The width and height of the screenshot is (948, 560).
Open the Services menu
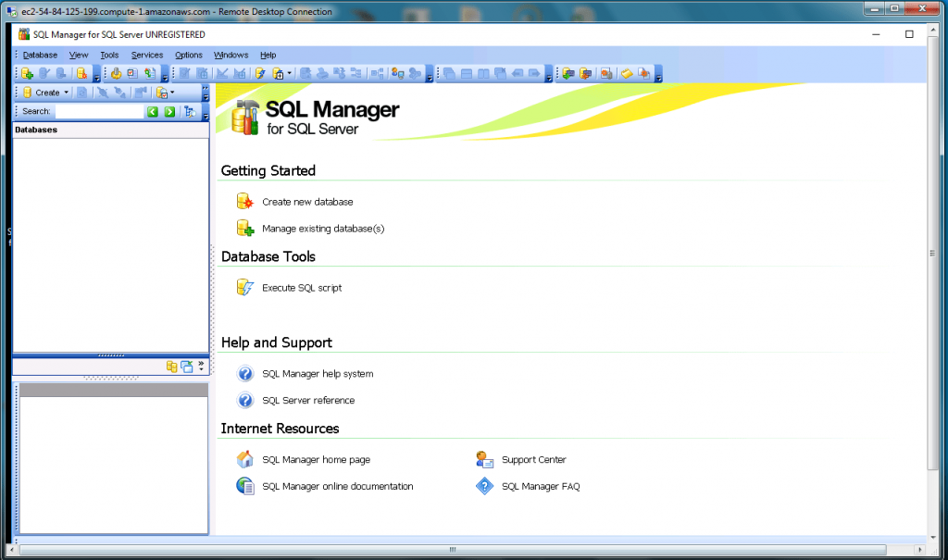coord(146,55)
